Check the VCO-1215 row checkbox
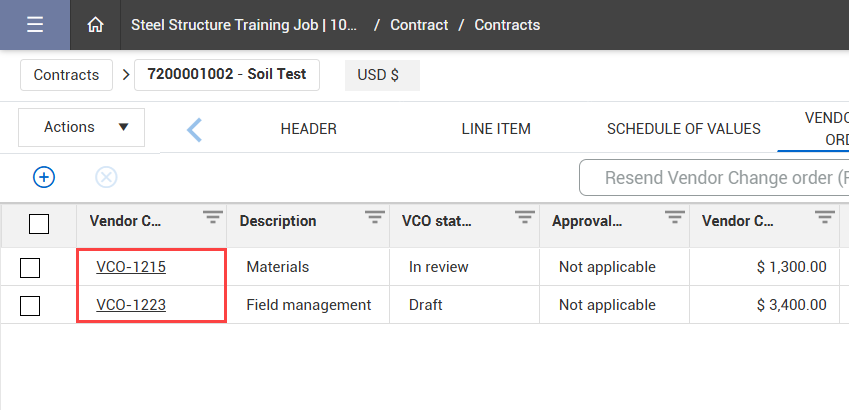 30,267
